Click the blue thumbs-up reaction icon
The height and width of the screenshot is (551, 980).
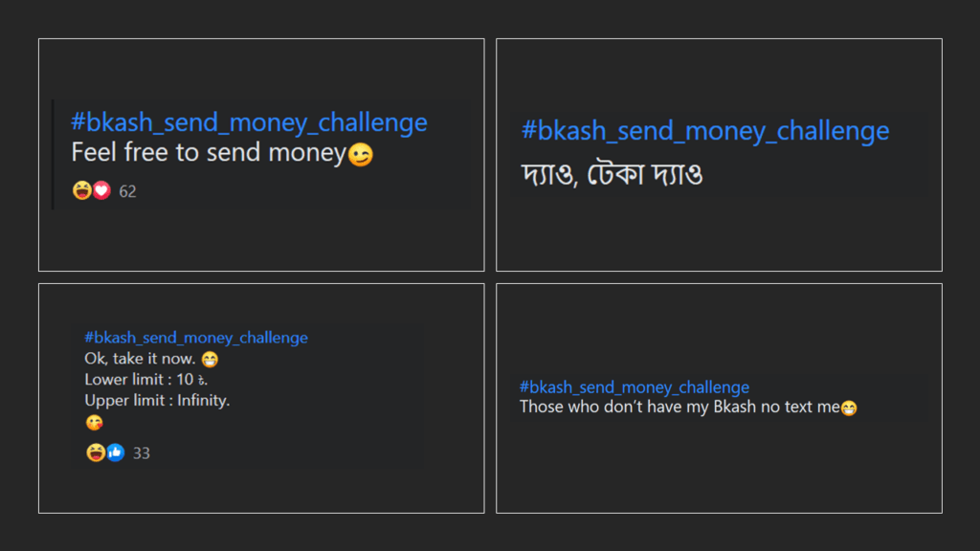click(115, 452)
